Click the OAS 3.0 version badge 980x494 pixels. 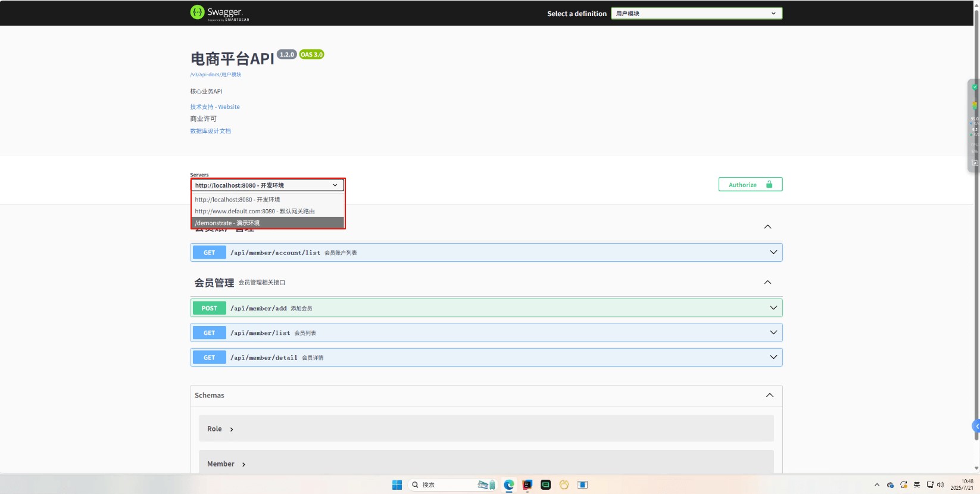tap(311, 55)
